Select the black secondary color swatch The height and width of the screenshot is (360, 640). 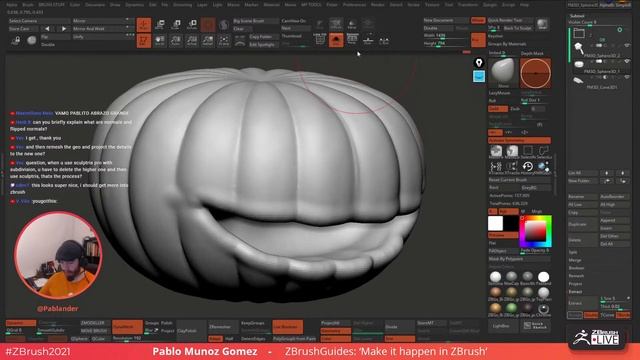click(511, 223)
